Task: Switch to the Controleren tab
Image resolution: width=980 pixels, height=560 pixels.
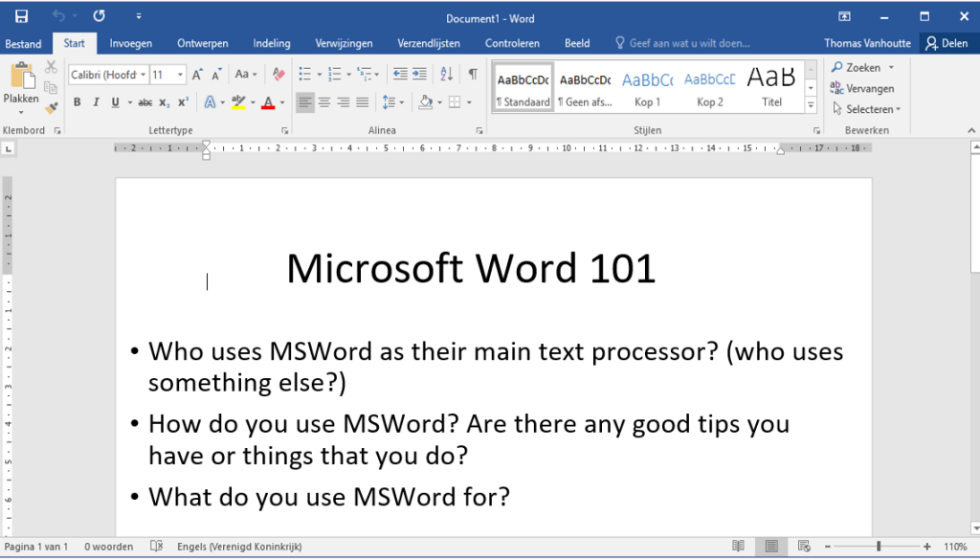Action: [512, 43]
